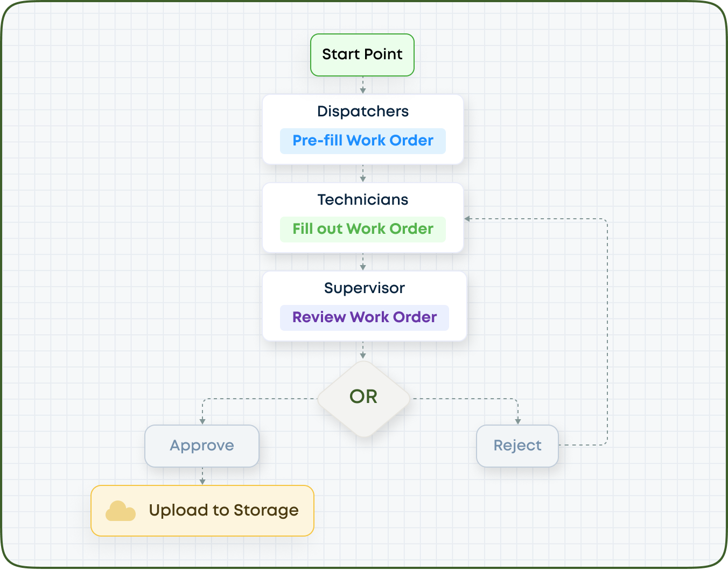Screen dimensions: 728x570
Task: Select the Approve node
Action: pyautogui.click(x=202, y=446)
